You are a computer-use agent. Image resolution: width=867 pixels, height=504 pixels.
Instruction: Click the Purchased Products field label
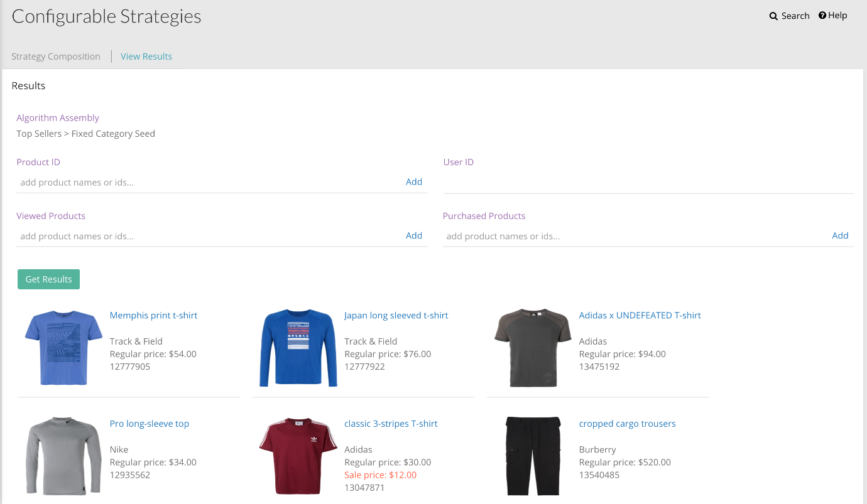click(484, 216)
